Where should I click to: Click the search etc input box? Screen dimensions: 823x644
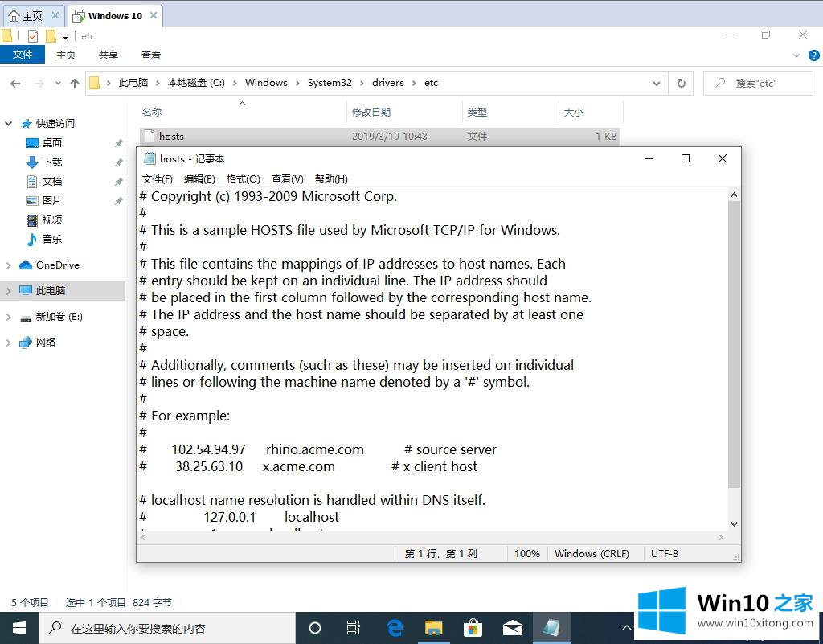(764, 83)
